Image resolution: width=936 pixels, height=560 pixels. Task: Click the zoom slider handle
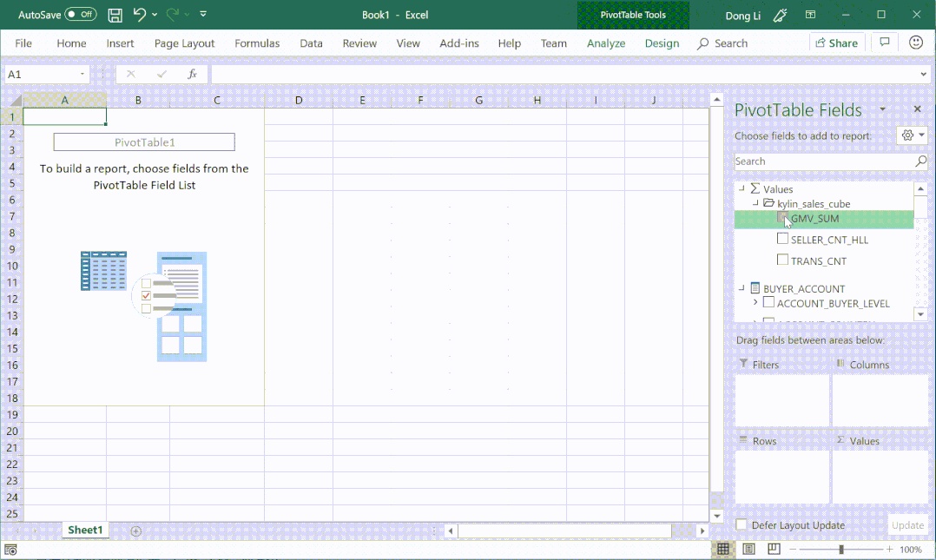tap(841, 550)
